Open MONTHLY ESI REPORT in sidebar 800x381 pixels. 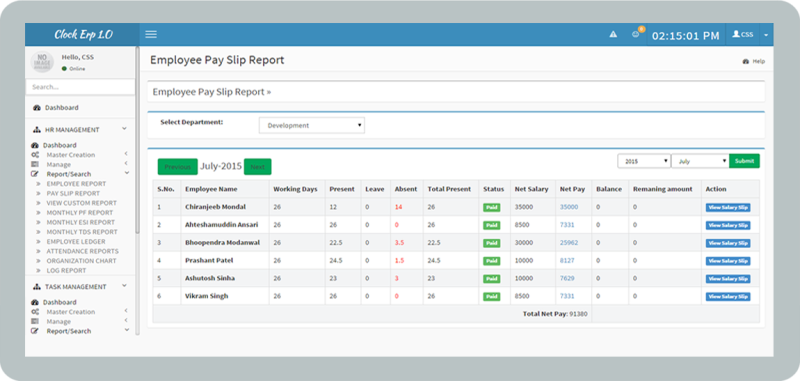coord(81,222)
